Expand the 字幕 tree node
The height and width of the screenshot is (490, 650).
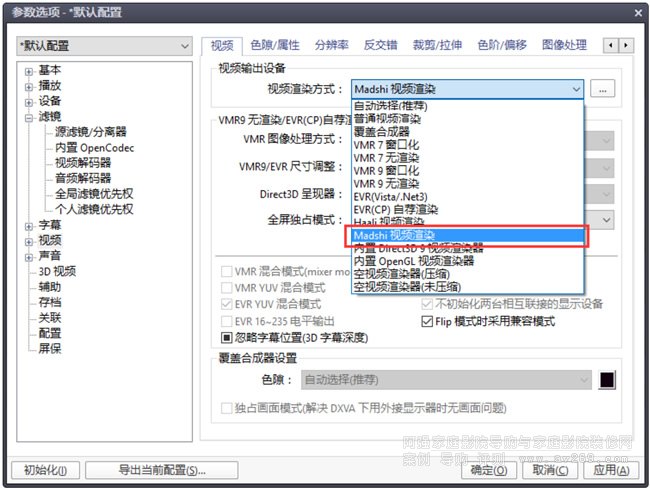coord(29,225)
